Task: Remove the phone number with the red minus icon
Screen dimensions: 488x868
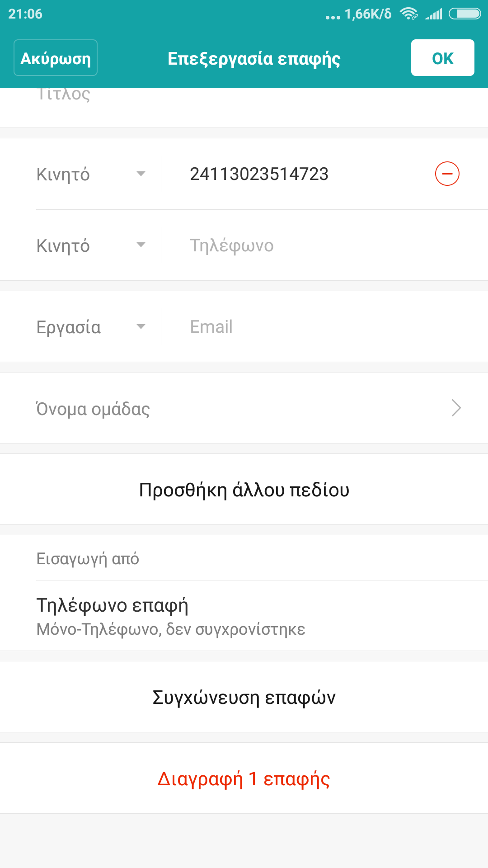Action: (447, 174)
